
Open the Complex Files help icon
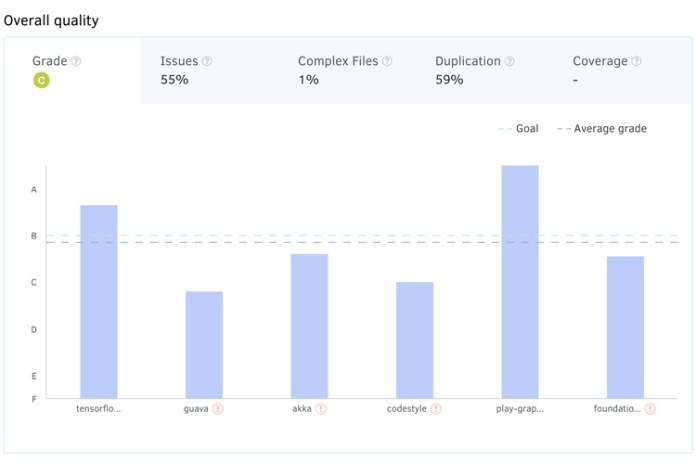[x=387, y=61]
